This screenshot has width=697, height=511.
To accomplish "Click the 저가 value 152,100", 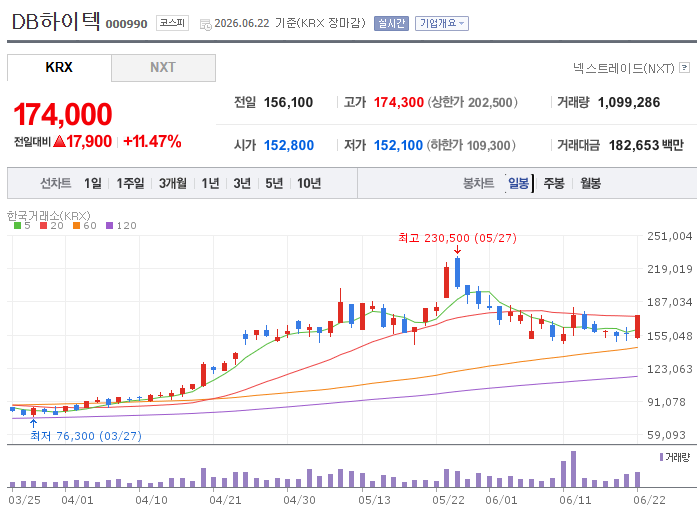I will tap(398, 145).
